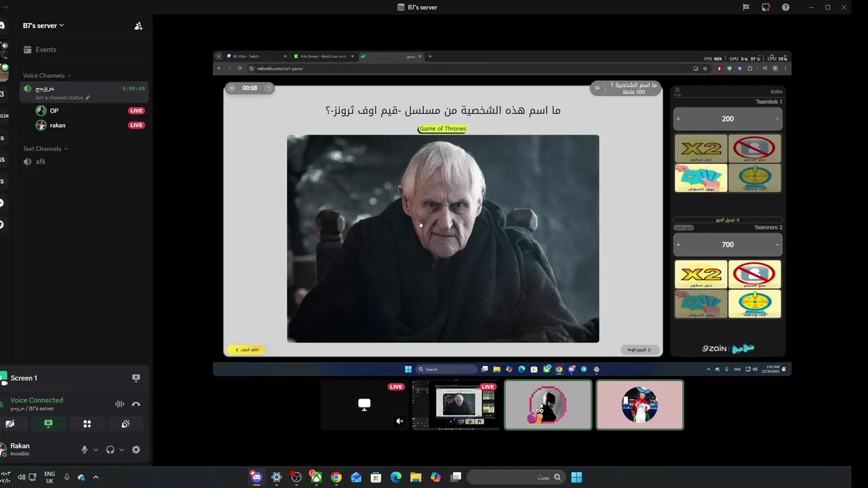Click the return to board button bottom right
Viewport: 868px width, 488px height.
pyautogui.click(x=640, y=350)
